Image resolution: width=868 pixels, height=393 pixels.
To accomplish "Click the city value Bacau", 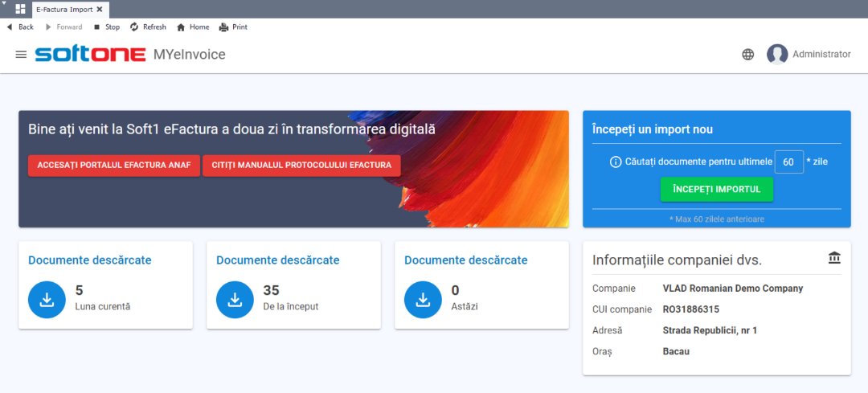I will coord(676,351).
